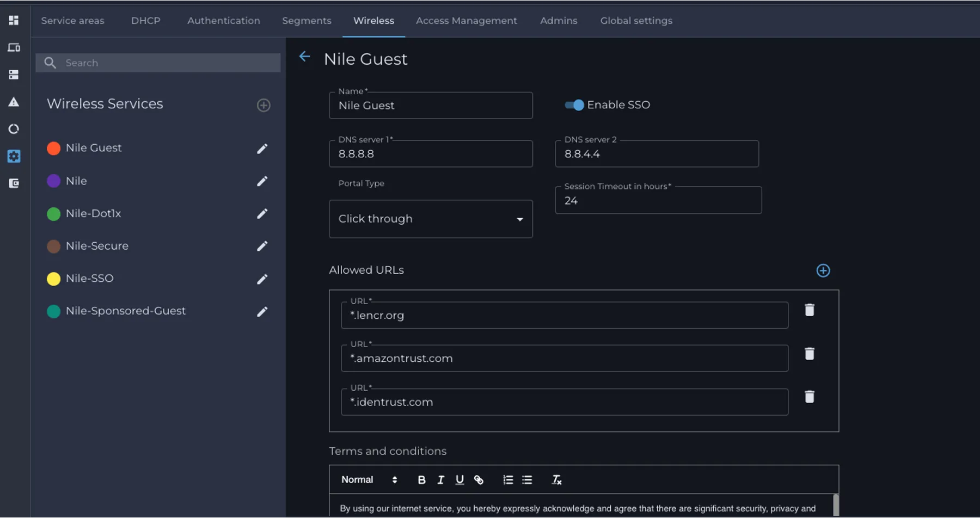The height and width of the screenshot is (518, 980).
Task: Insert a link in terms editor
Action: pos(479,480)
